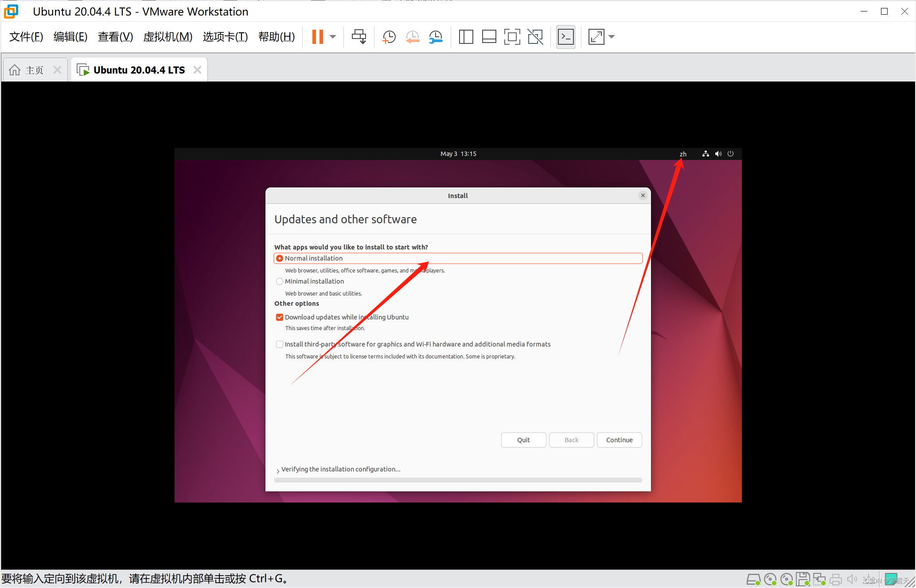Expand the stretch display options arrow

[x=612, y=37]
